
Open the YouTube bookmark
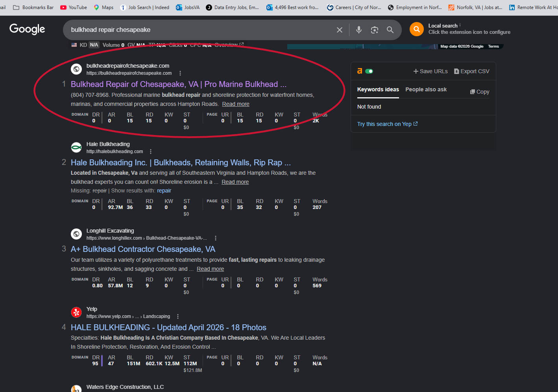click(x=74, y=7)
